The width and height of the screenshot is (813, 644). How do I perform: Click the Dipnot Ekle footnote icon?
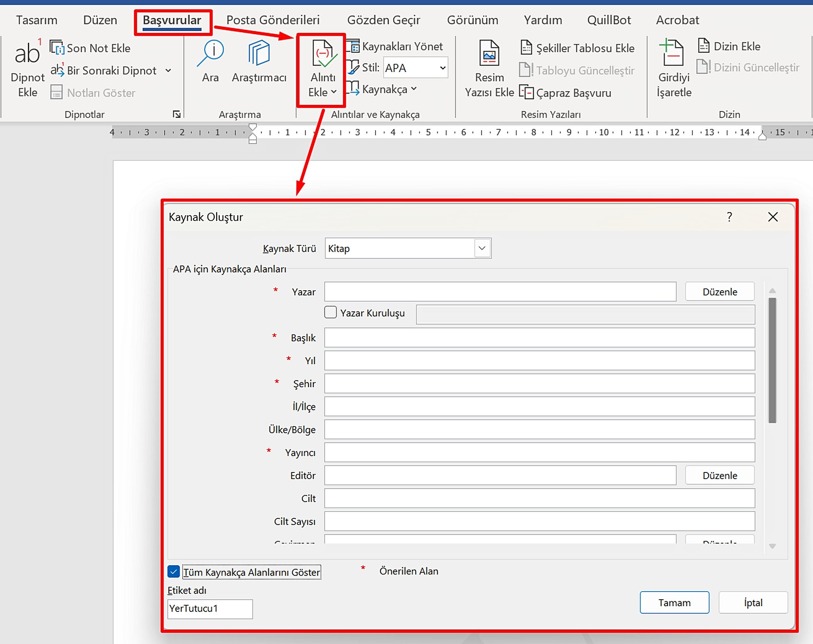(x=27, y=53)
